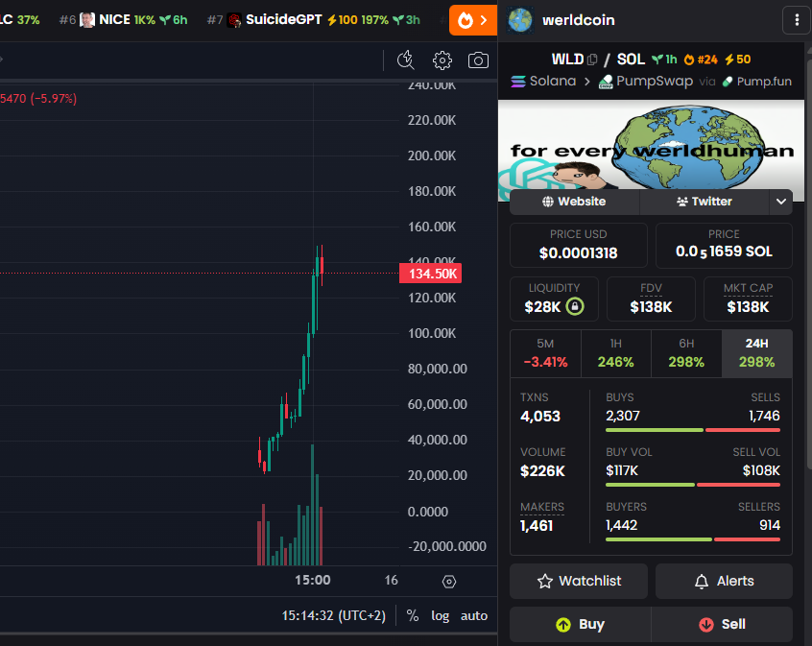Viewport: 812px width, 646px height.
Task: Open the three-dot menu next to werldcoin
Action: pos(797,20)
